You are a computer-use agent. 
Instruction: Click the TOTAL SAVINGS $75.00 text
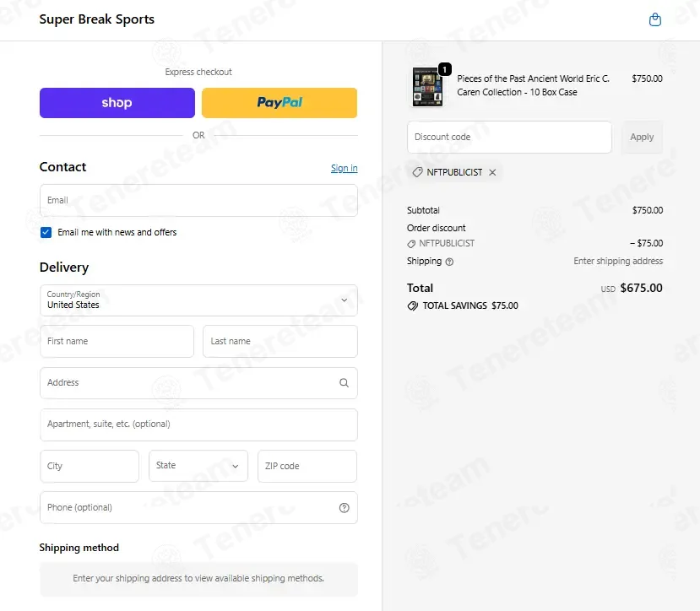pos(470,306)
